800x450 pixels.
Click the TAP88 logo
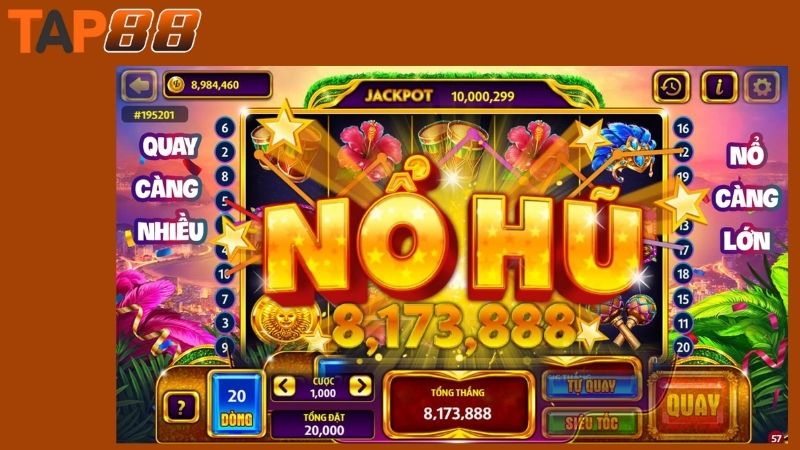pos(104,31)
